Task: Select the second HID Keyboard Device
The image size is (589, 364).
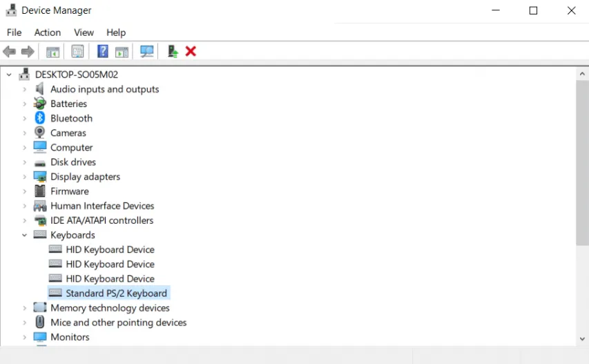Action: 110,264
